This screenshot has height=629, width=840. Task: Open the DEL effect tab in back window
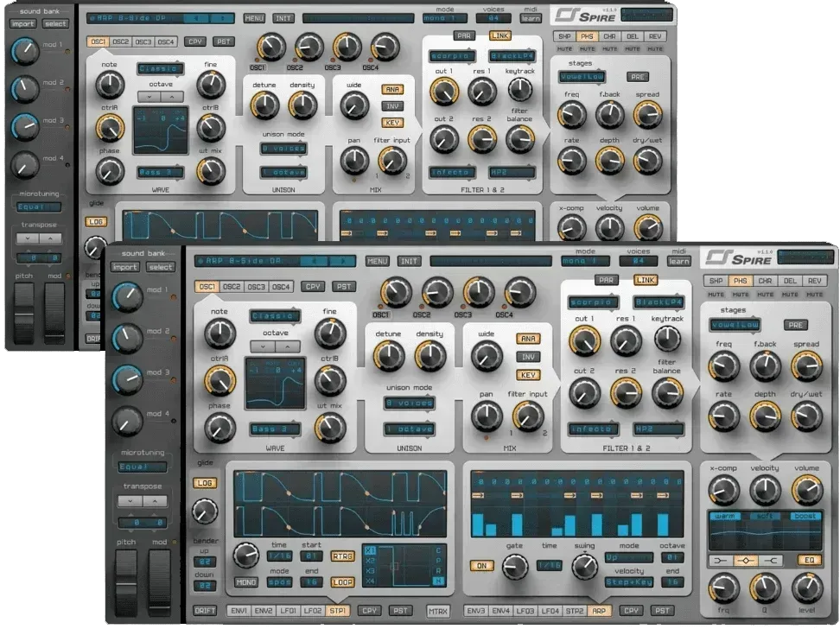point(632,36)
